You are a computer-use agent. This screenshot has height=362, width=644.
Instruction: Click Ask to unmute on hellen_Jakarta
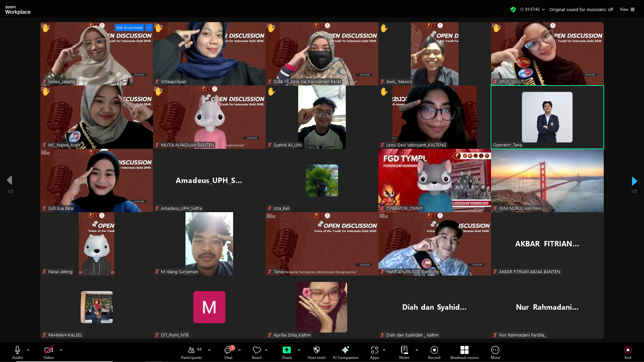pyautogui.click(x=129, y=27)
